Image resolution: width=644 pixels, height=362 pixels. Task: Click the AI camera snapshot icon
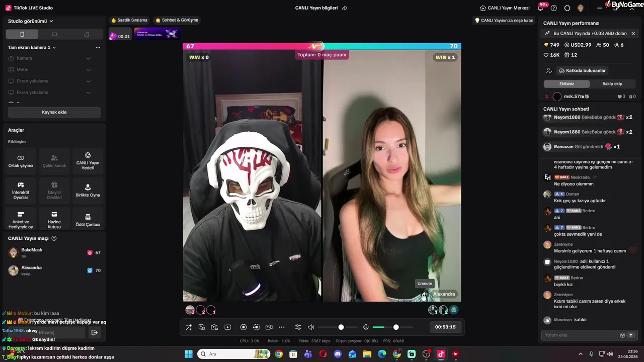(214, 327)
